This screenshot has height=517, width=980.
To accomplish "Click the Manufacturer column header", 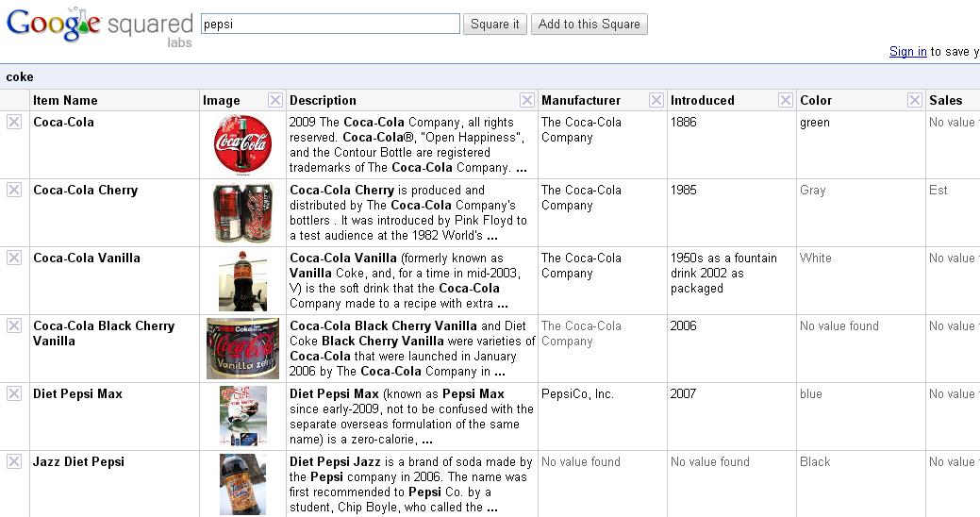I will click(581, 100).
